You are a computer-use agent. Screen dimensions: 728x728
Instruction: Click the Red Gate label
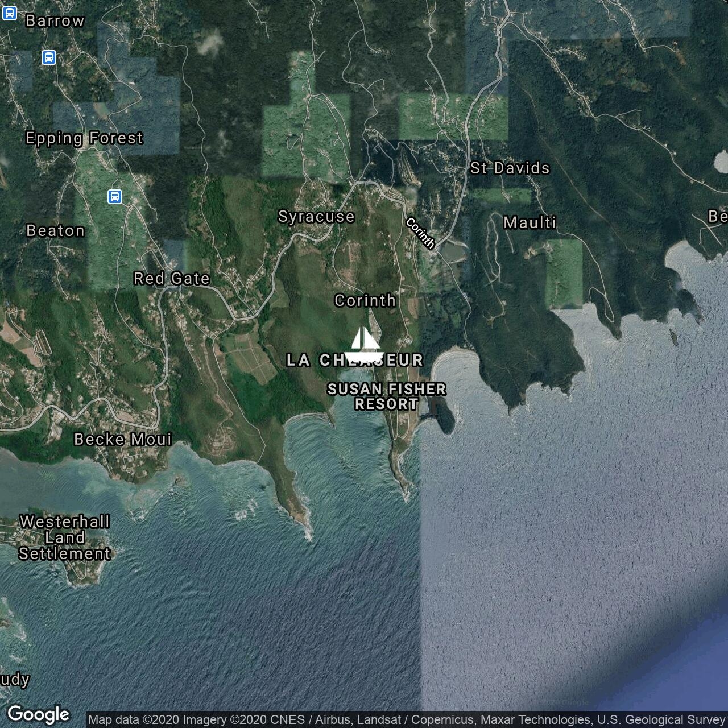tap(172, 278)
